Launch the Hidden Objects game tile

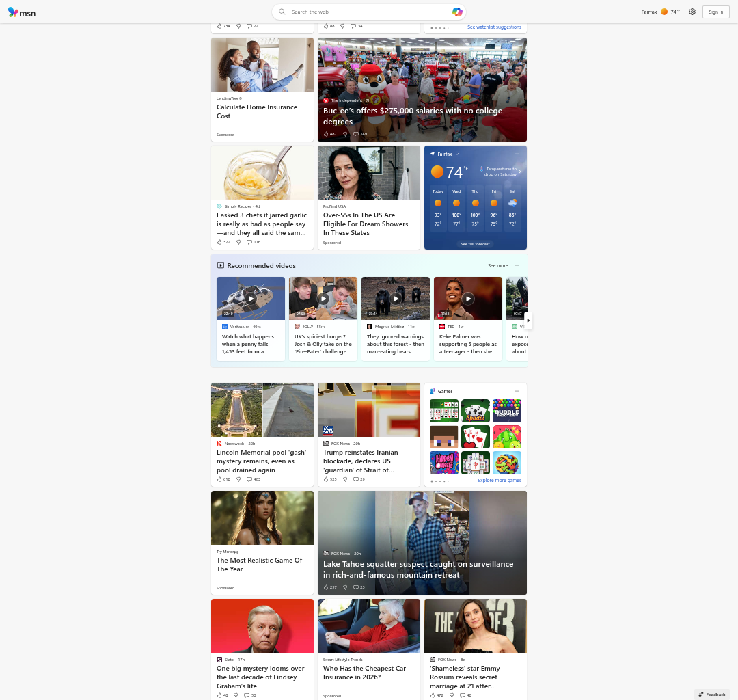click(x=444, y=463)
